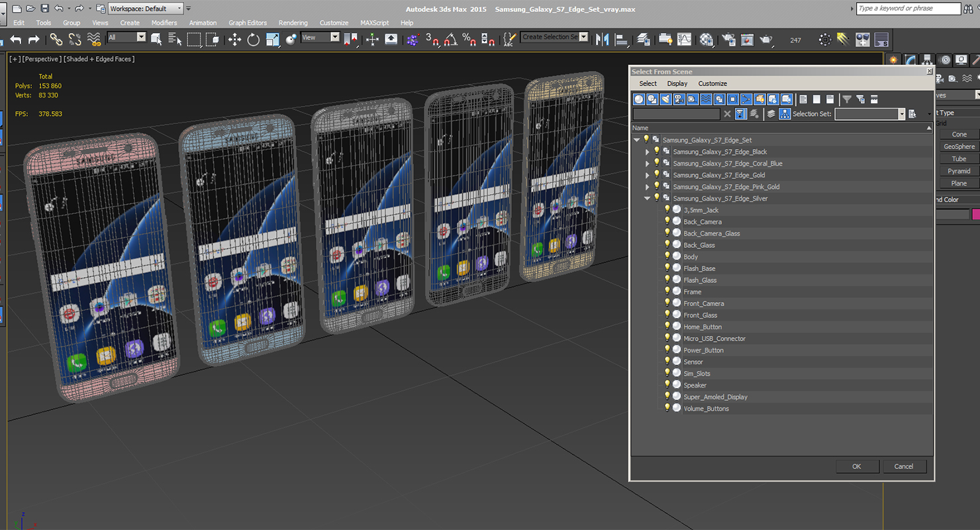This screenshot has width=980, height=530.
Task: Activate the Unlink Selection tool
Action: pos(75,40)
